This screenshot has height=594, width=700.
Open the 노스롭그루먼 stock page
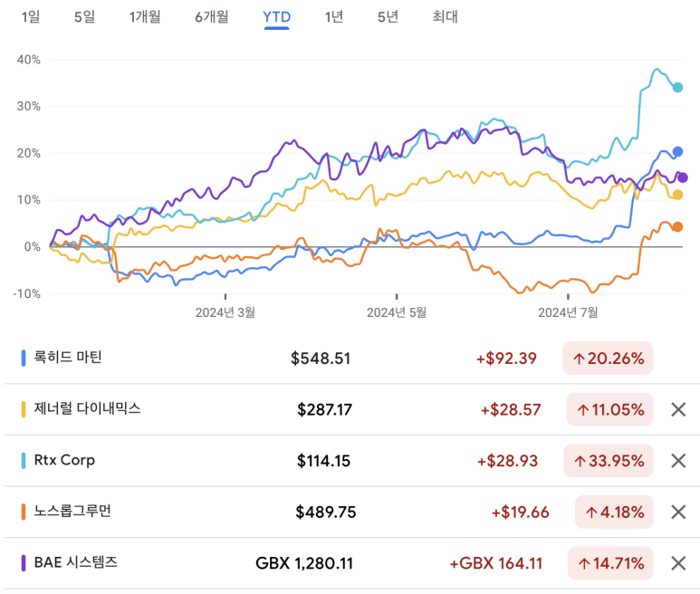(350, 512)
